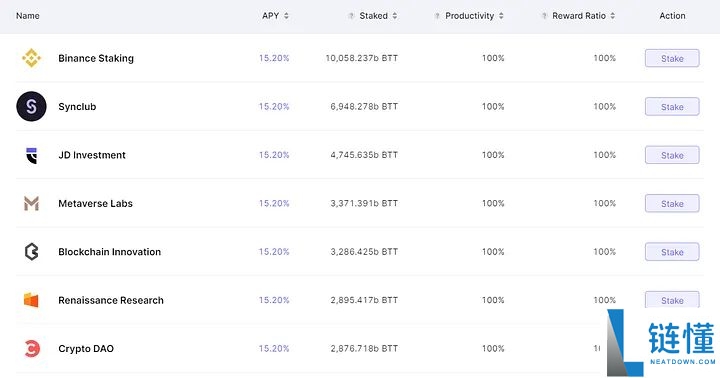The width and height of the screenshot is (720, 378).
Task: Click the Blockchain Innovation logo icon
Action: [x=31, y=252]
